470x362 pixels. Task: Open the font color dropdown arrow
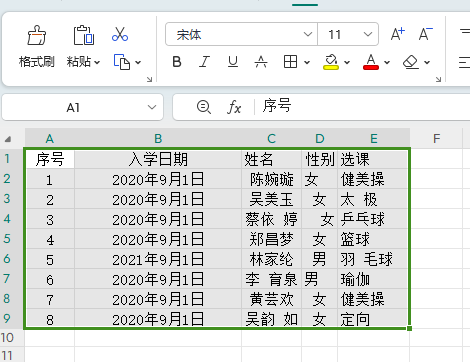pos(387,62)
